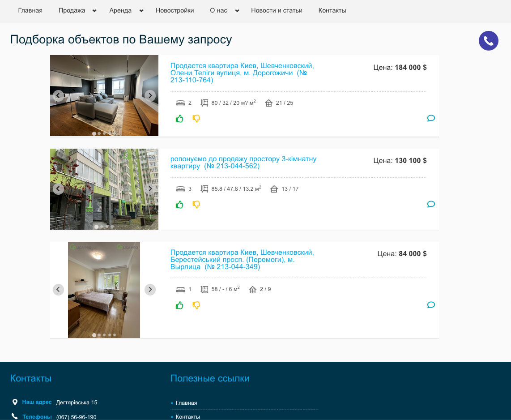Dislike the 130 100 $ apartment listing

click(x=196, y=205)
